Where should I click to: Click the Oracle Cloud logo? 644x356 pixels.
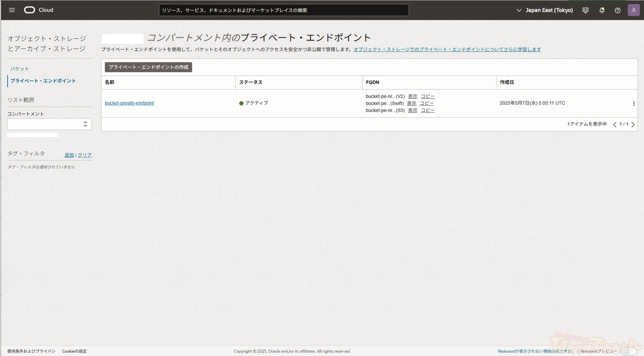(38, 10)
